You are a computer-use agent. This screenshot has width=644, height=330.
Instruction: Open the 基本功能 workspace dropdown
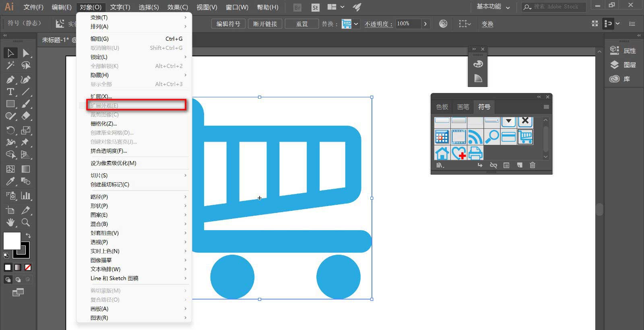pos(493,7)
